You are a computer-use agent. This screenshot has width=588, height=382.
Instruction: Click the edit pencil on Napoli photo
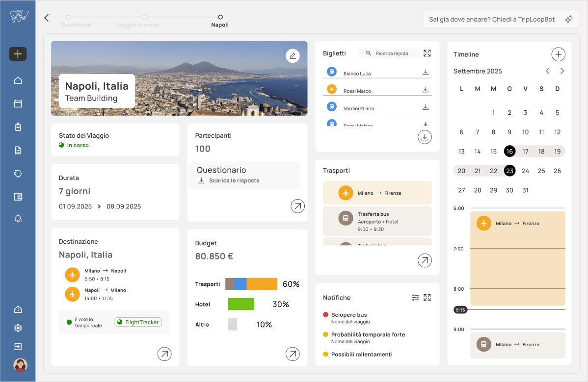293,56
